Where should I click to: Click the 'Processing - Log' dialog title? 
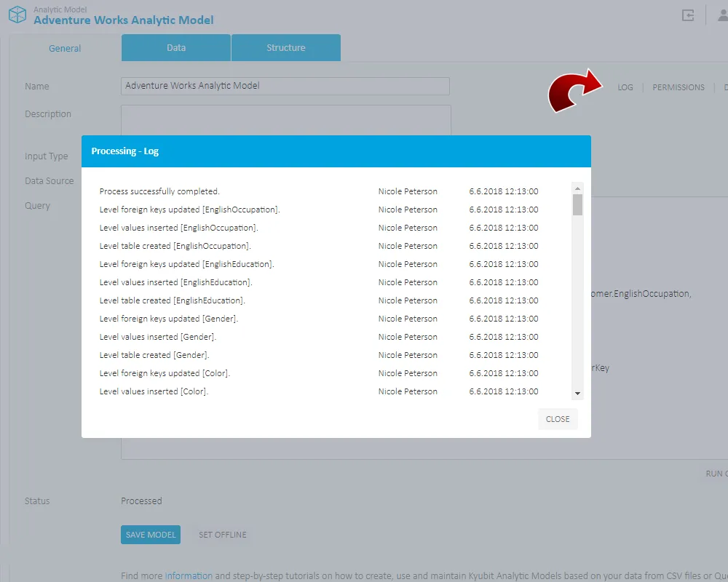pyautogui.click(x=125, y=151)
